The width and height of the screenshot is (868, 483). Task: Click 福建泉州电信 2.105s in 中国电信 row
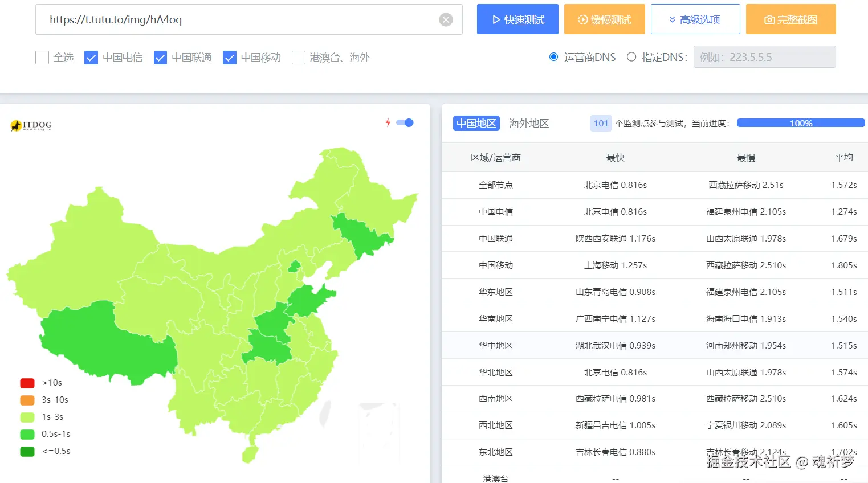(746, 212)
